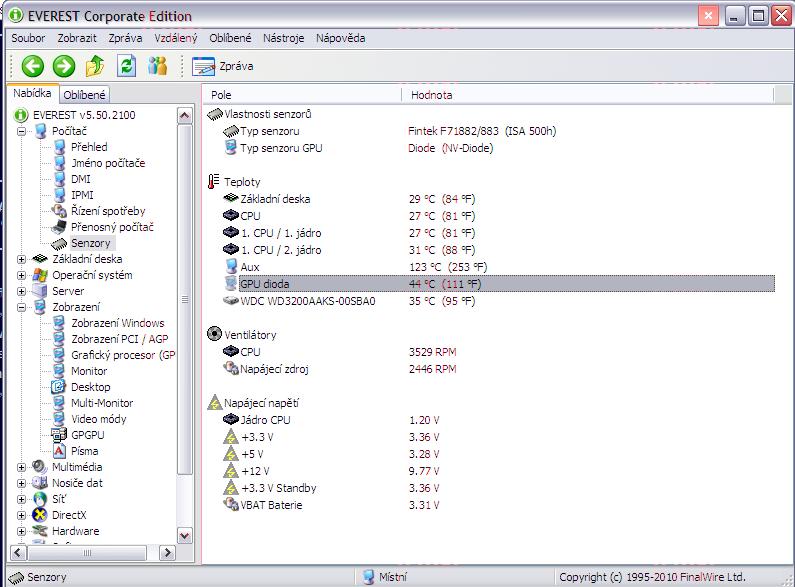Click the '+12 V' voltage row

pyautogui.click(x=499, y=471)
